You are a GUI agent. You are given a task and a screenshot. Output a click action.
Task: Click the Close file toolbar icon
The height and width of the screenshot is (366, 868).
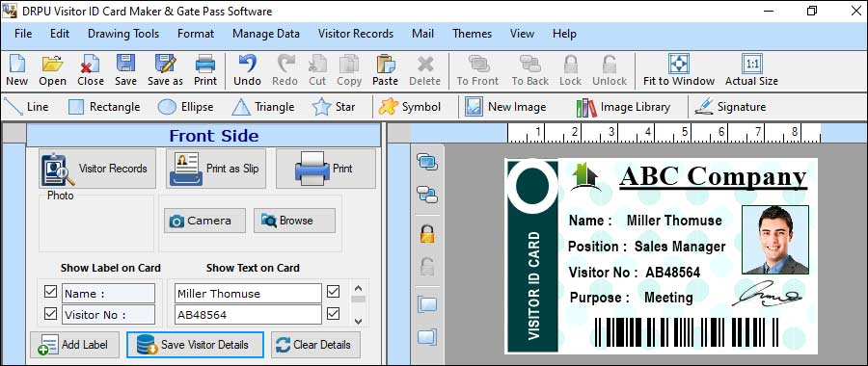tap(91, 69)
